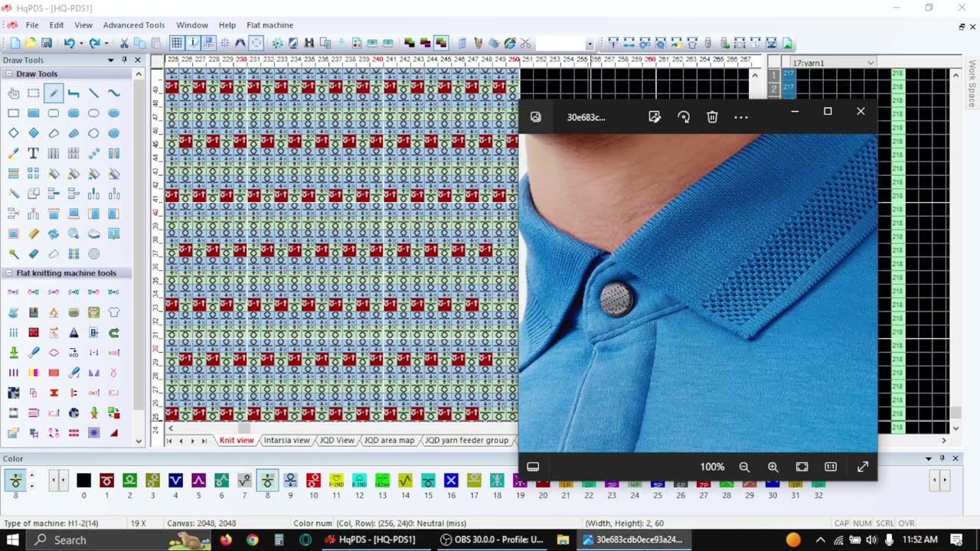The height and width of the screenshot is (551, 980).
Task: Toggle the info display button in toolbar
Action: click(194, 44)
